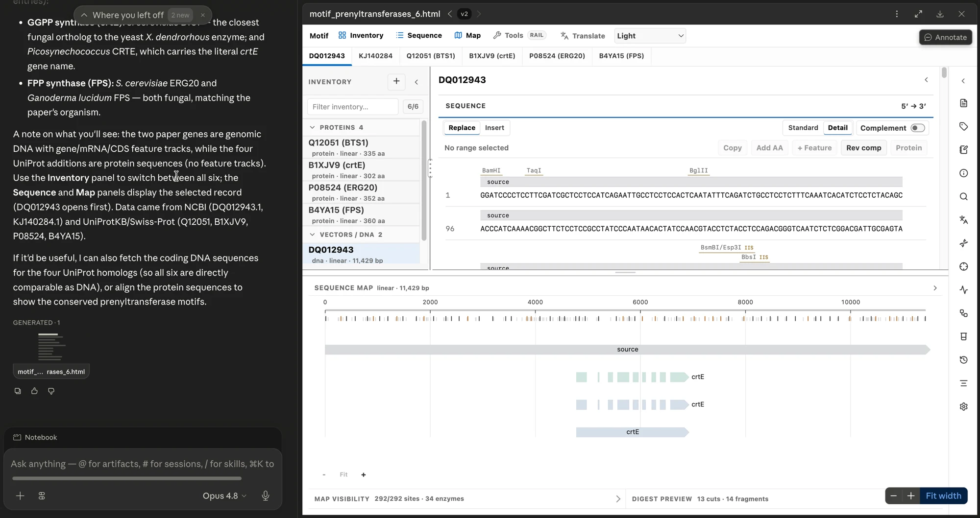Switch to the P08524 (ERG20) tab
980x518 pixels.
[x=557, y=56]
